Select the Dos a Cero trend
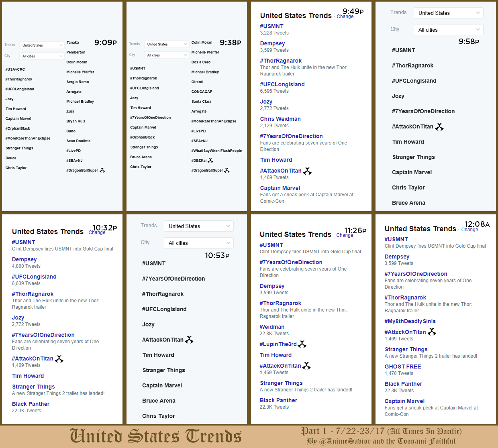Screen dimensions: 498x448 pos(201,62)
